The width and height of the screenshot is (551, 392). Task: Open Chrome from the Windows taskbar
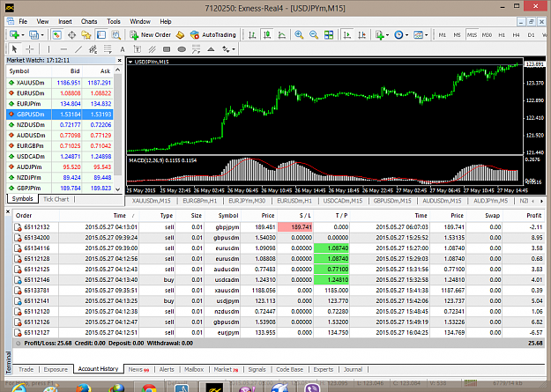coord(149,388)
